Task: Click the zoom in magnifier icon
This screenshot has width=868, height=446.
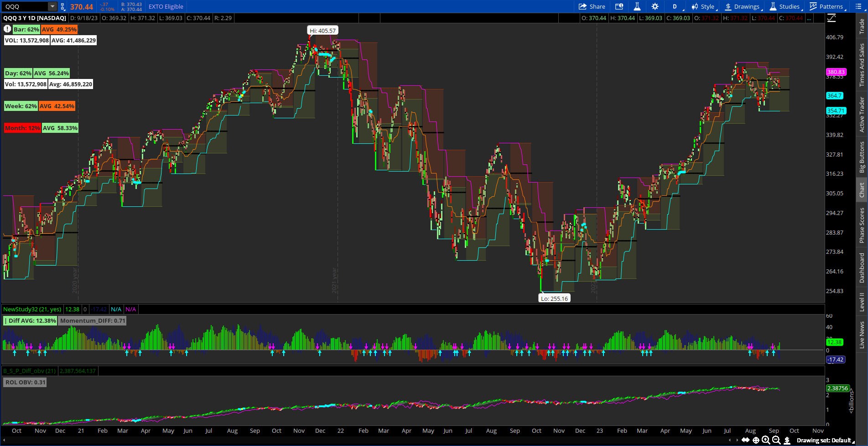Action: [766, 441]
